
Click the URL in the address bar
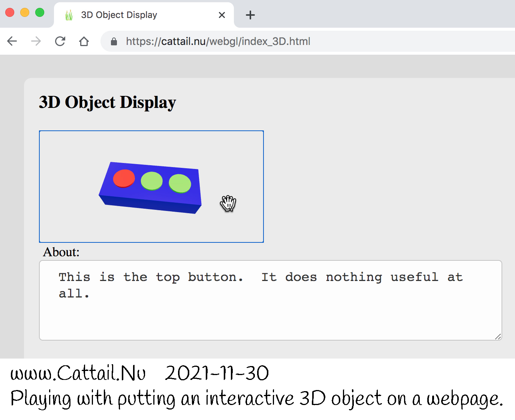pos(218,41)
